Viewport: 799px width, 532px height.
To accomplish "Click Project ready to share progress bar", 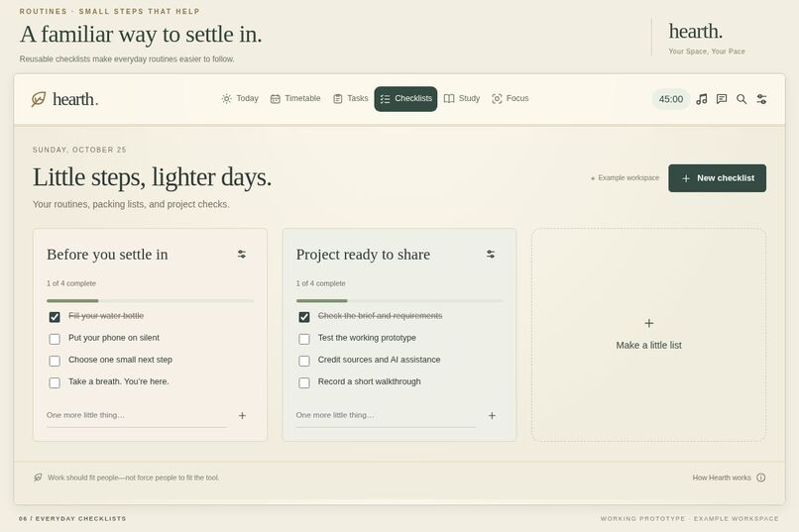I will coord(399,301).
